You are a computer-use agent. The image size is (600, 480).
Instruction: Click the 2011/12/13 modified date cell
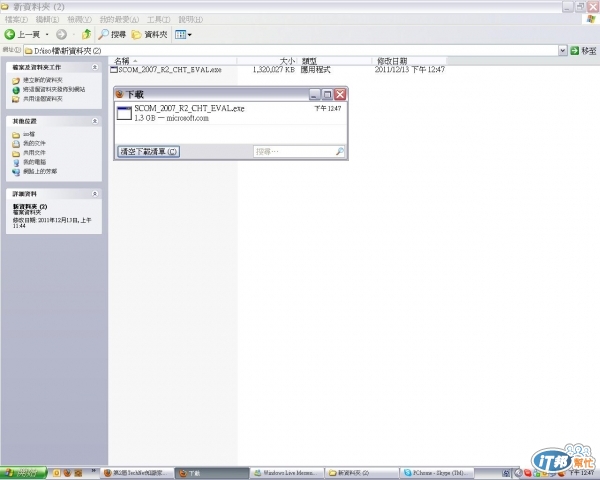[x=409, y=70]
